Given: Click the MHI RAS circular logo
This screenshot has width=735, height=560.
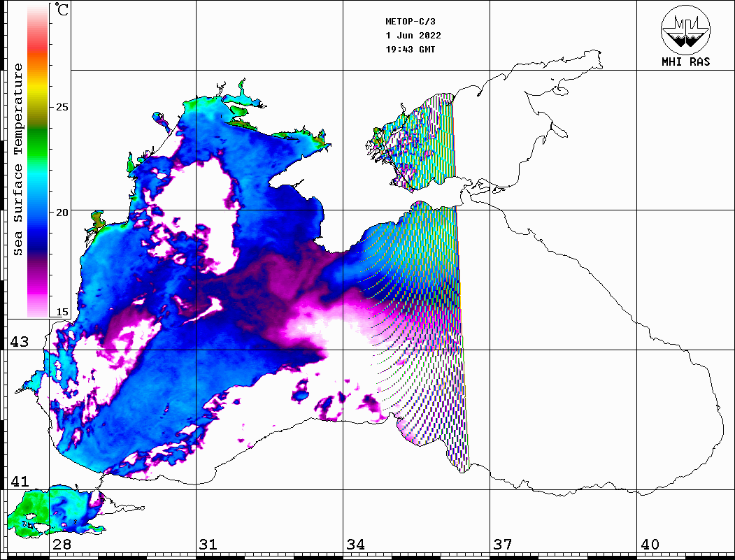Looking at the screenshot, I should click(686, 29).
